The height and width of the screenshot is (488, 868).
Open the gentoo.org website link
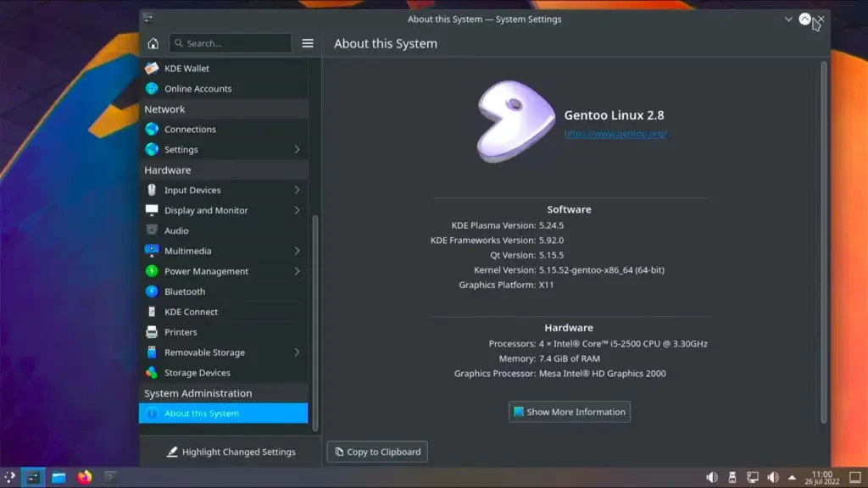(615, 133)
